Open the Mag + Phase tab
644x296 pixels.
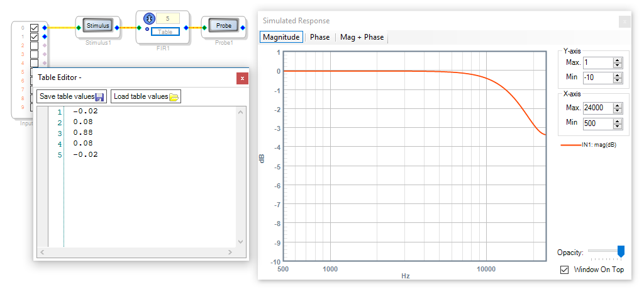coord(362,37)
